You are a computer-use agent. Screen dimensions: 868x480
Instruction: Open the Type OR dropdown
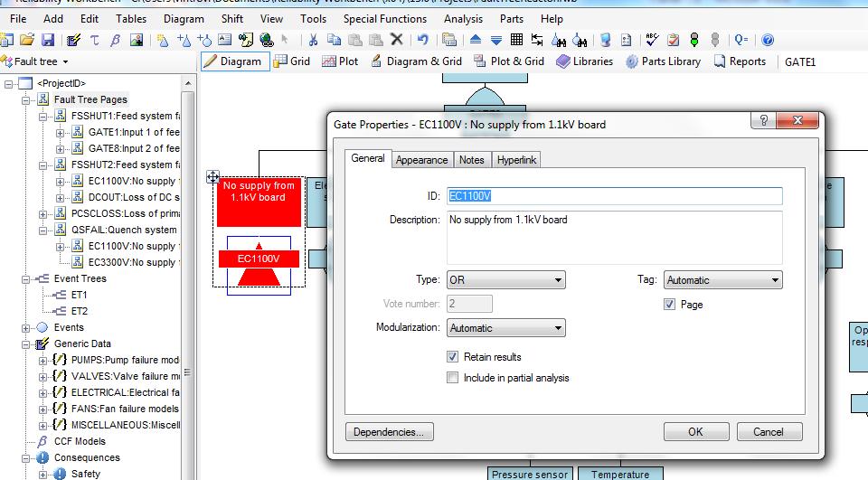[506, 280]
